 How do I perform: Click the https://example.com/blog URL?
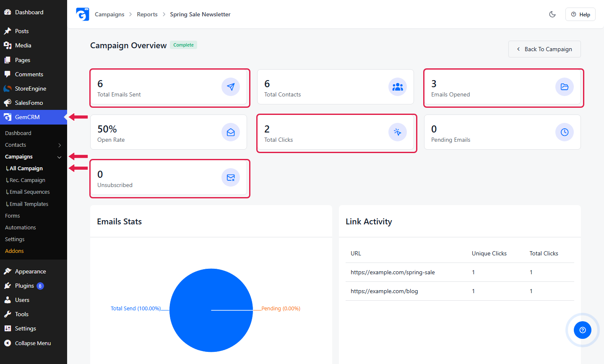click(384, 291)
